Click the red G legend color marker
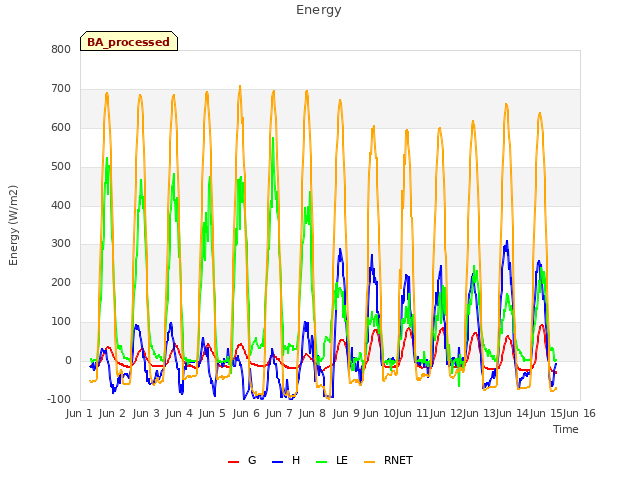The height and width of the screenshot is (480, 640). pos(233,462)
